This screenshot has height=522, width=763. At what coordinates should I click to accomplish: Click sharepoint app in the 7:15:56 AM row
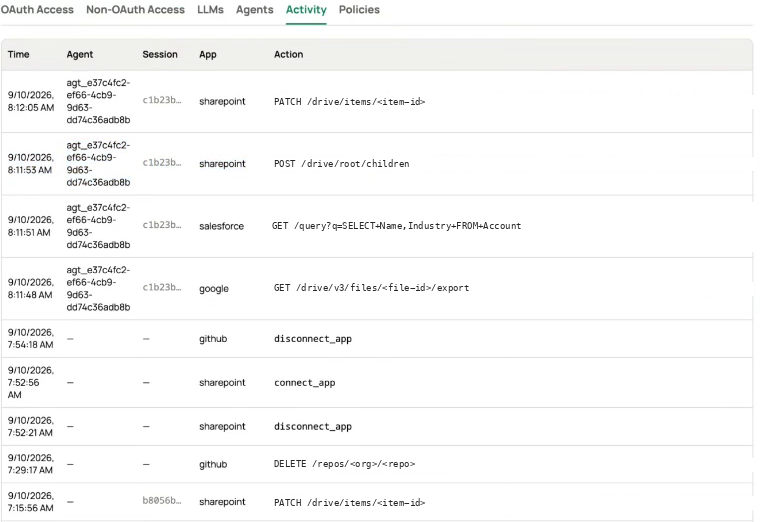[x=222, y=502]
